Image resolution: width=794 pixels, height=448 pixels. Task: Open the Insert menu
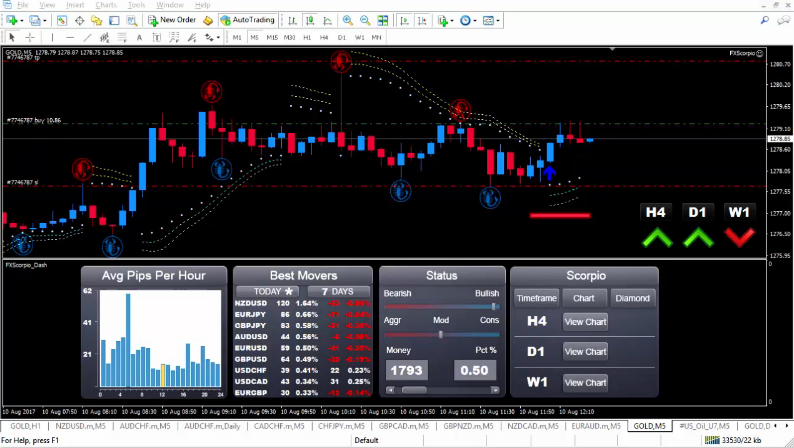[x=75, y=5]
